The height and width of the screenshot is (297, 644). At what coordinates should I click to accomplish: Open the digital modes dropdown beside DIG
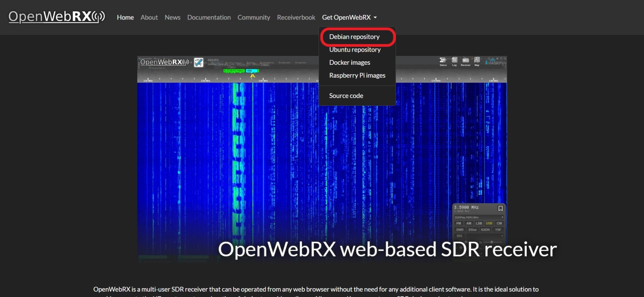pos(485,236)
